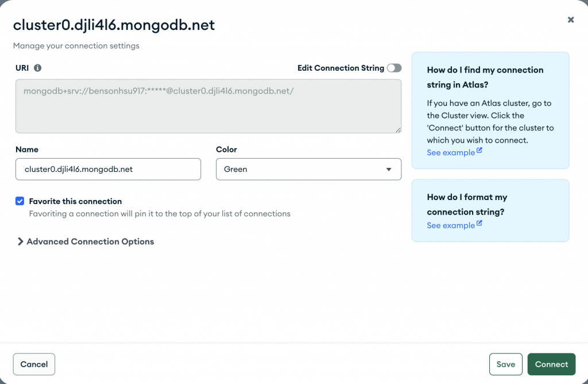Image resolution: width=588 pixels, height=384 pixels.
Task: Click the Name input field
Action: coord(108,170)
